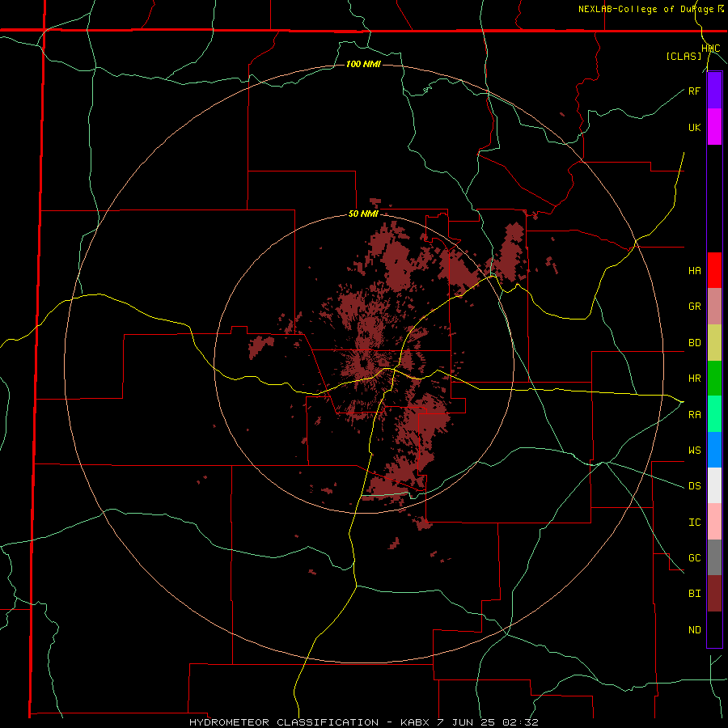The height and width of the screenshot is (728, 728).
Task: Click the IC light pink legend swatch
Action: click(714, 522)
